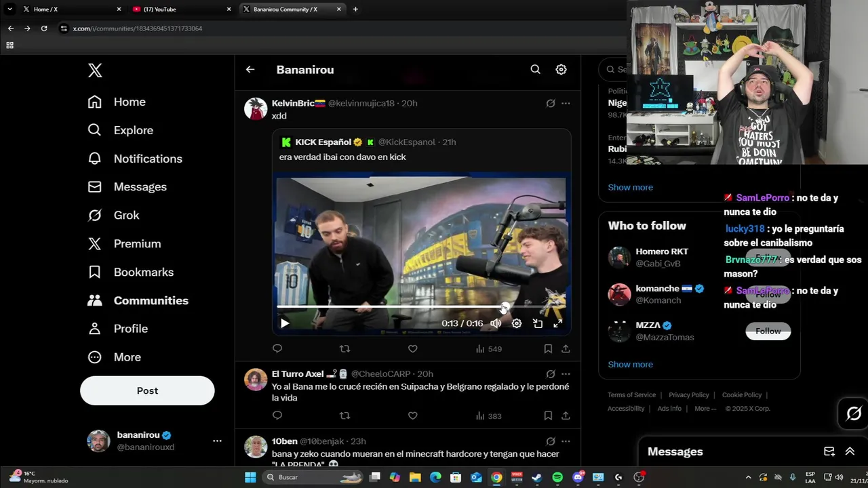Open Profile in the sidebar
The image size is (868, 488).
click(x=118, y=328)
